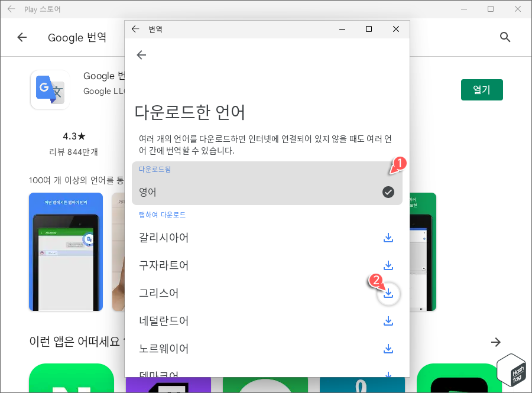Open the app with the 열기 button
Viewport: 532px width, 393px height.
click(482, 90)
